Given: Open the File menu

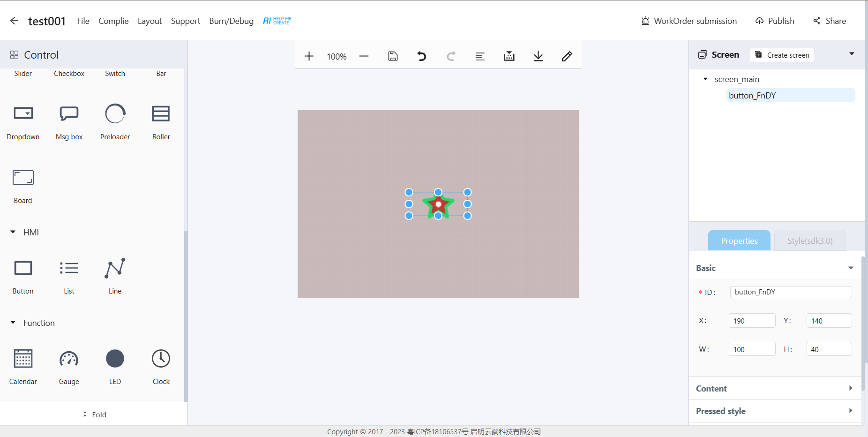Looking at the screenshot, I should tap(83, 21).
